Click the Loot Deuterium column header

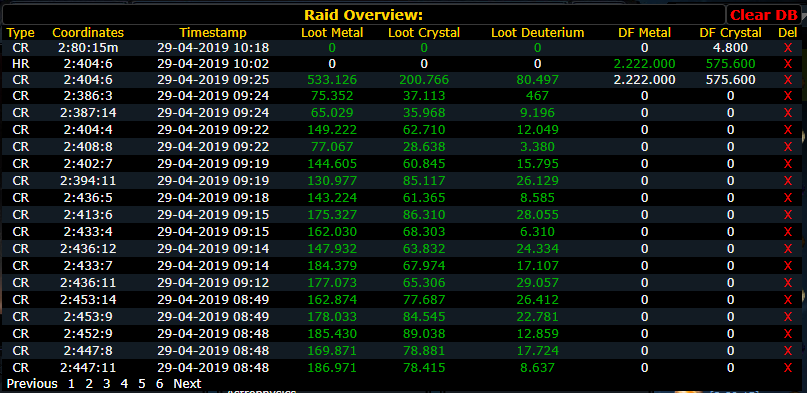[538, 33]
